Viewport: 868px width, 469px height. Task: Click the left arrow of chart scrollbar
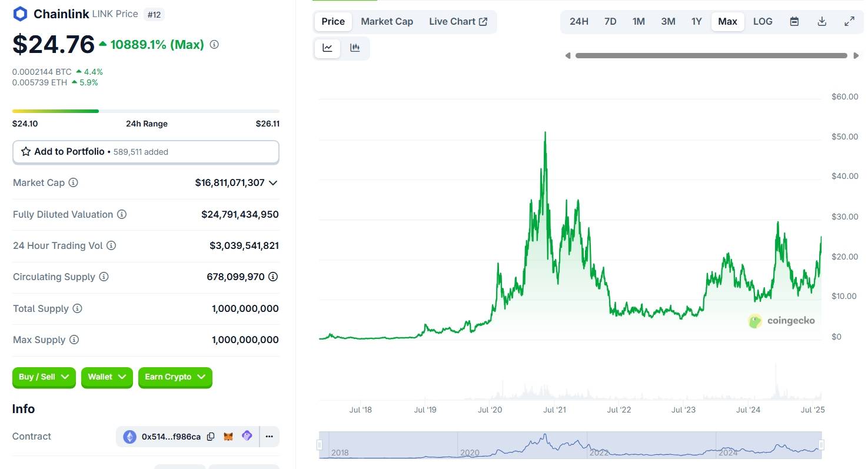pyautogui.click(x=568, y=56)
